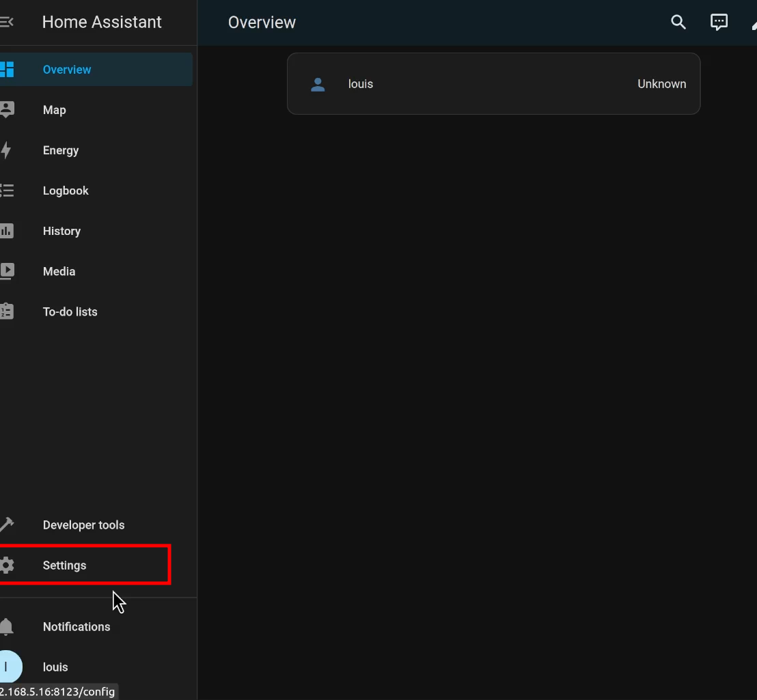Click the Settings gear icon

coord(7,565)
